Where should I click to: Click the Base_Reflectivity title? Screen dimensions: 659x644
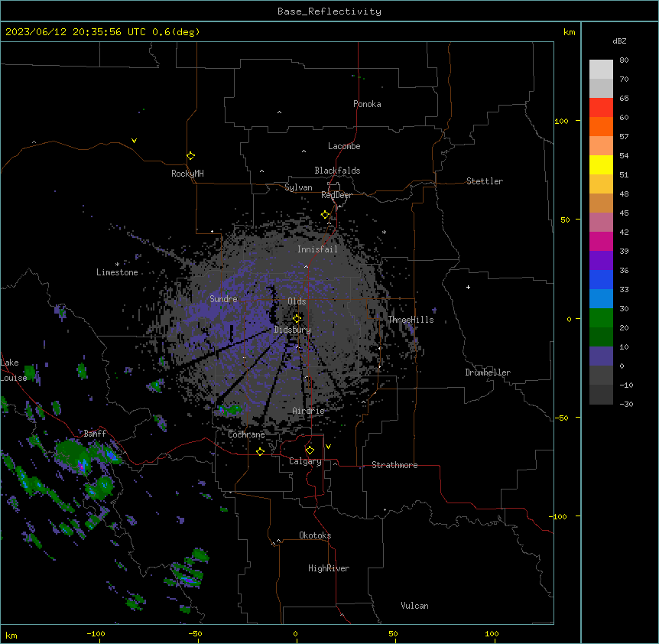click(329, 11)
